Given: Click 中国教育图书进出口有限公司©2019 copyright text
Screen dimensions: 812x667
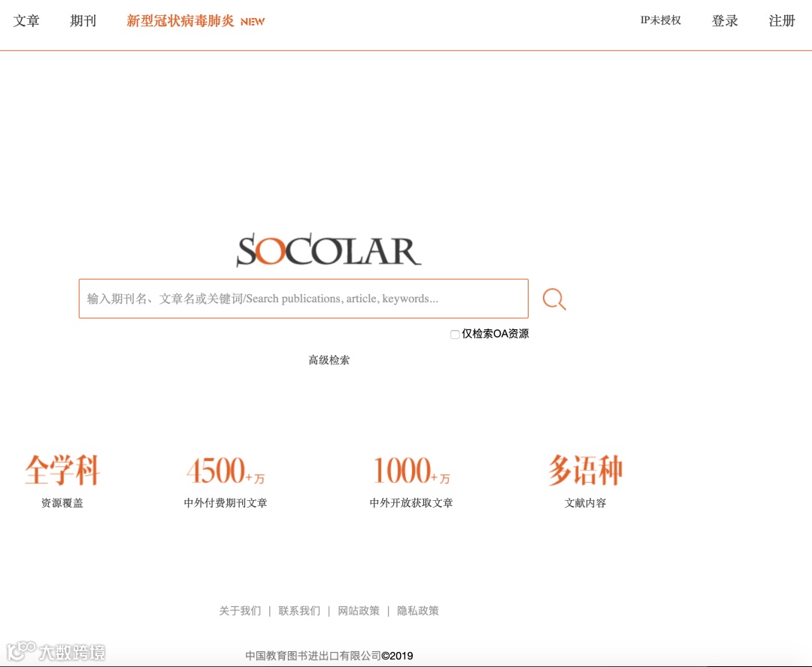Looking at the screenshot, I should (329, 656).
